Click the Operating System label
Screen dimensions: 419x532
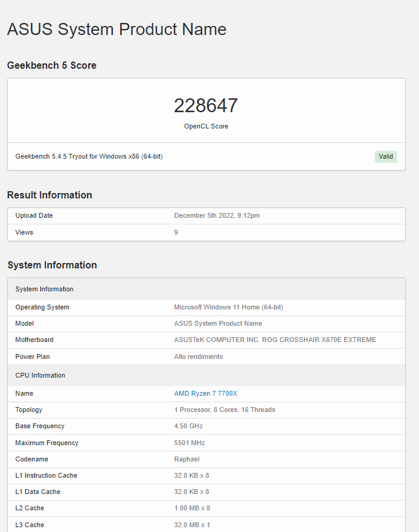[42, 307]
